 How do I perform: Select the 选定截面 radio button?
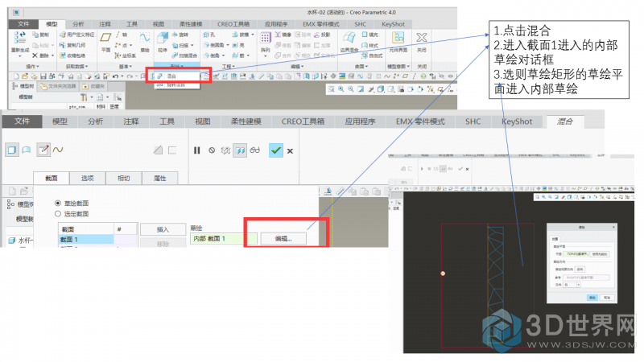pos(58,214)
